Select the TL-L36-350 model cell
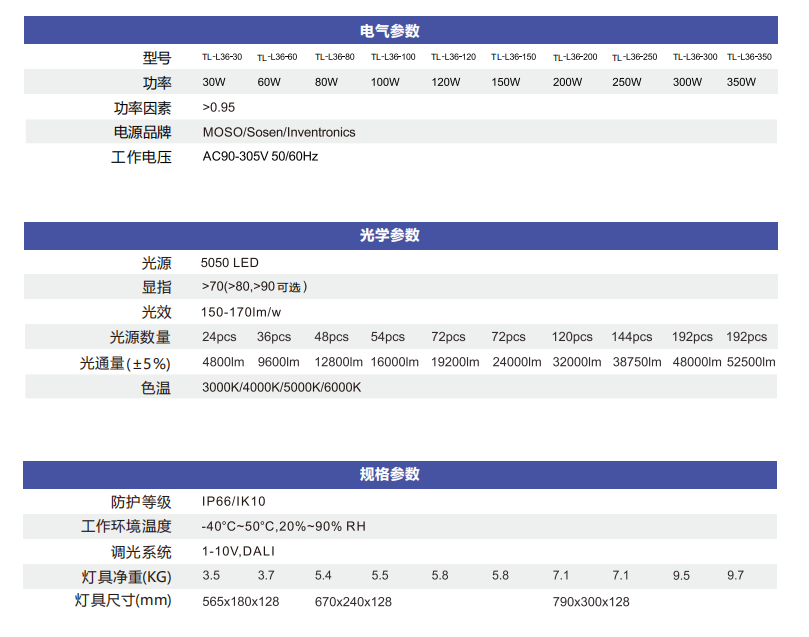This screenshot has width=809, height=637. tap(749, 58)
